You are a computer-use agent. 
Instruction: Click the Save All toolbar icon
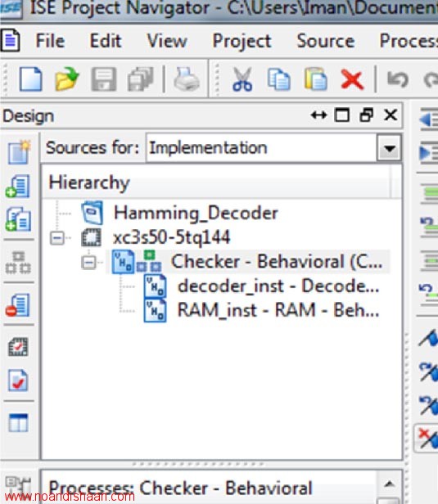point(141,79)
